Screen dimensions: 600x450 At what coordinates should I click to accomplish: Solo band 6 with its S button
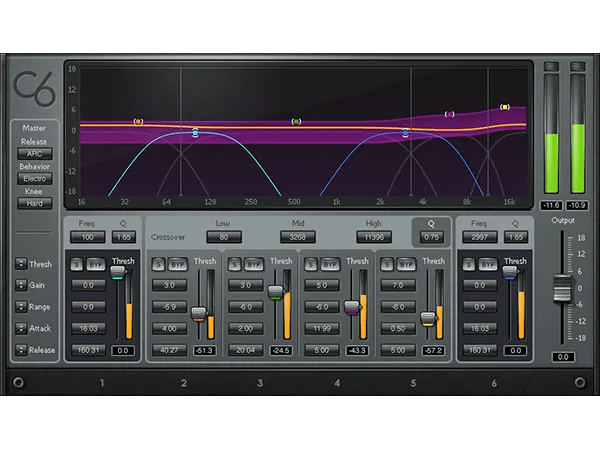469,264
